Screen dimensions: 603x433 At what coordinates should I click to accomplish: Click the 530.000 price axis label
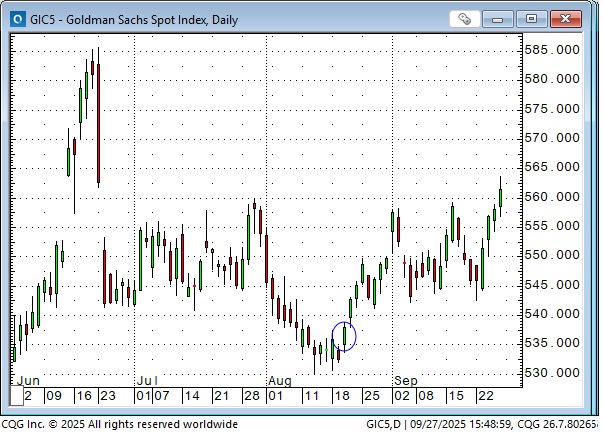click(552, 373)
